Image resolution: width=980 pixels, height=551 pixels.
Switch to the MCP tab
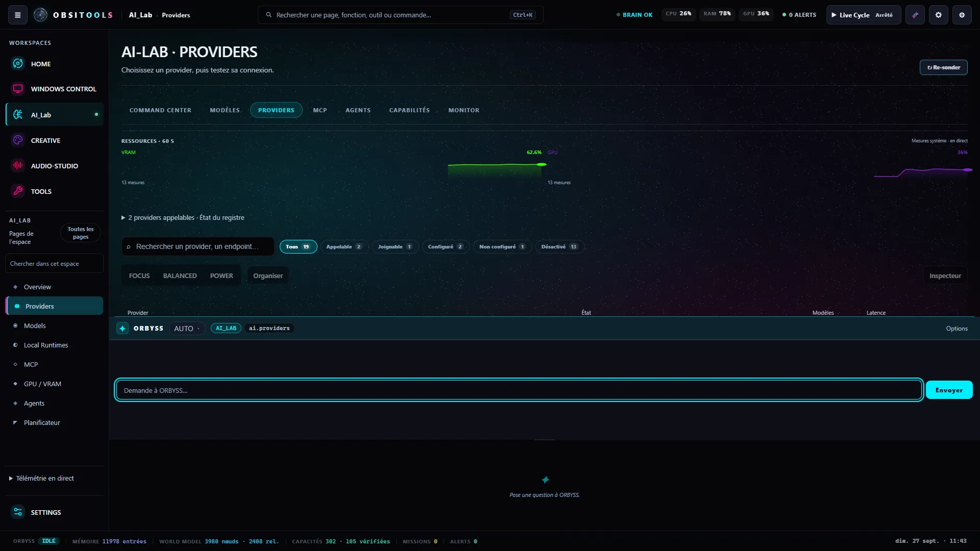tap(320, 110)
